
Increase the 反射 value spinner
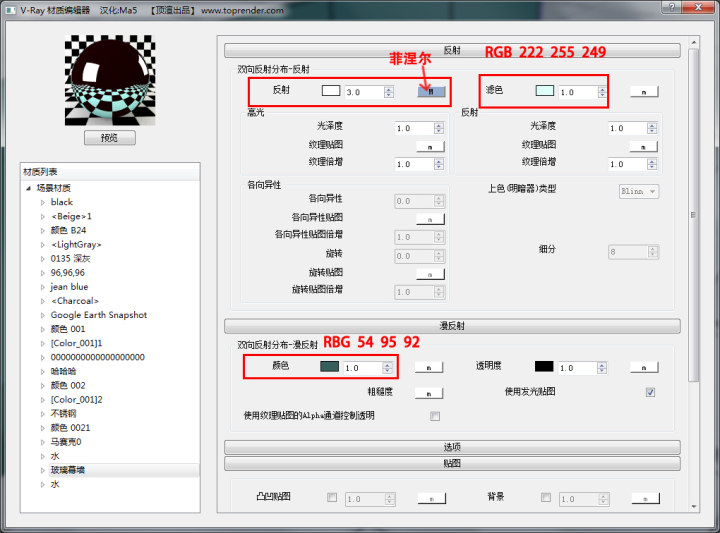[389, 89]
